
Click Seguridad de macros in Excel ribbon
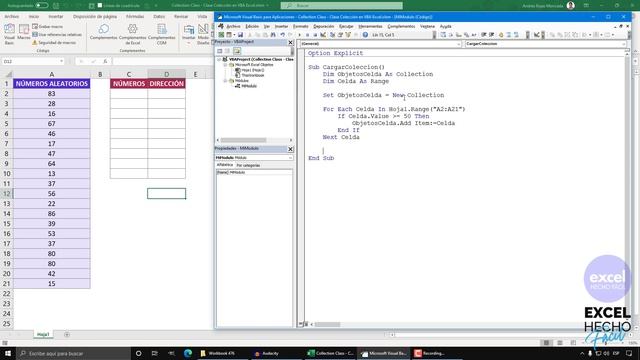pyautogui.click(x=54, y=42)
